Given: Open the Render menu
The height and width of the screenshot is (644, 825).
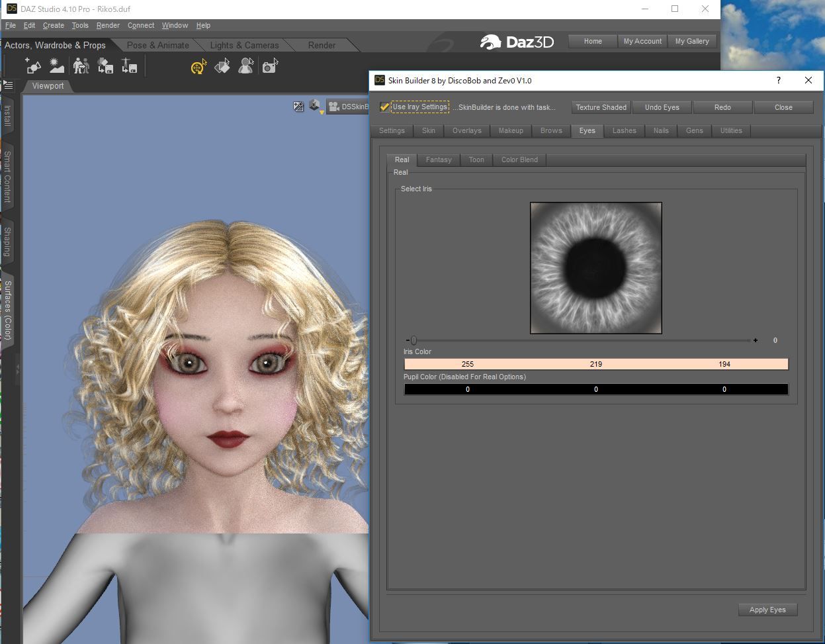Looking at the screenshot, I should click(108, 25).
